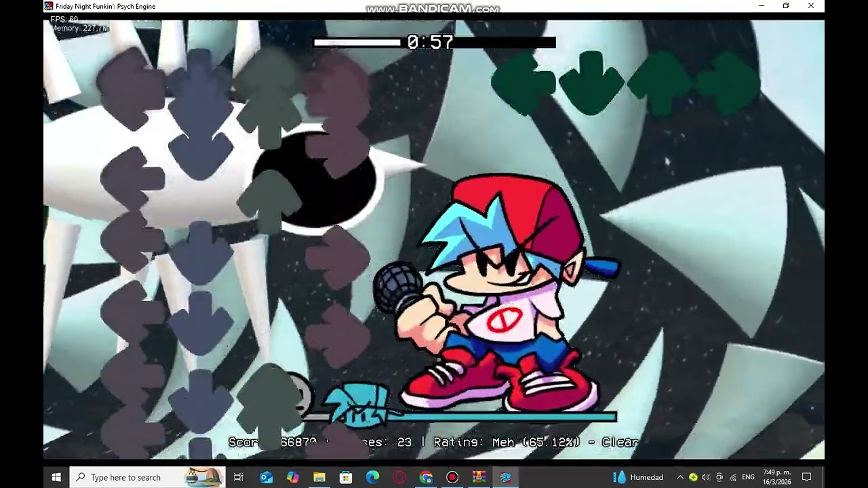868x488 pixels.
Task: Click the player's left arrow receptor
Action: tap(523, 83)
